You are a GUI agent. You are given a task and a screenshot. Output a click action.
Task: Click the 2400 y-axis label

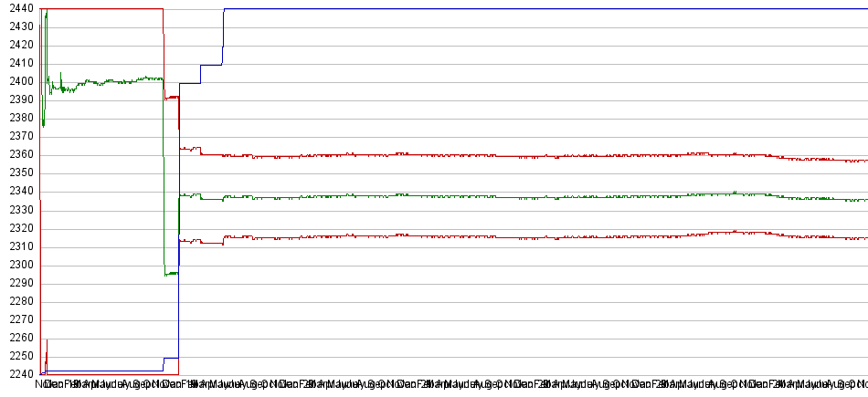pos(17,81)
